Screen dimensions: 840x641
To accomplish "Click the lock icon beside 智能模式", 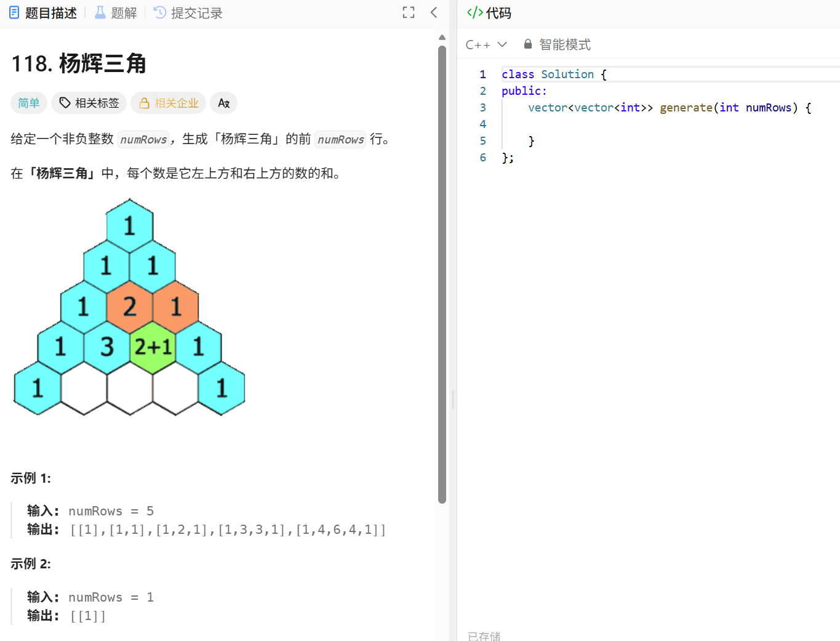I will coord(527,44).
